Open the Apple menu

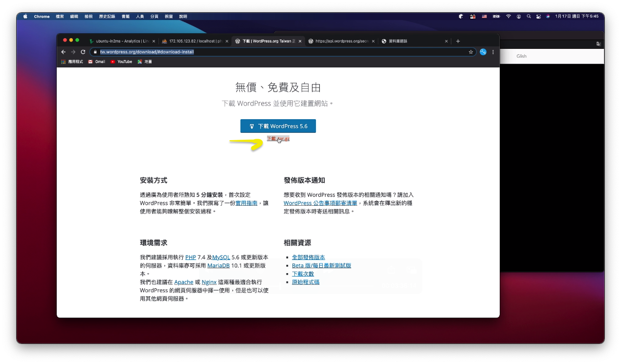pyautogui.click(x=25, y=16)
